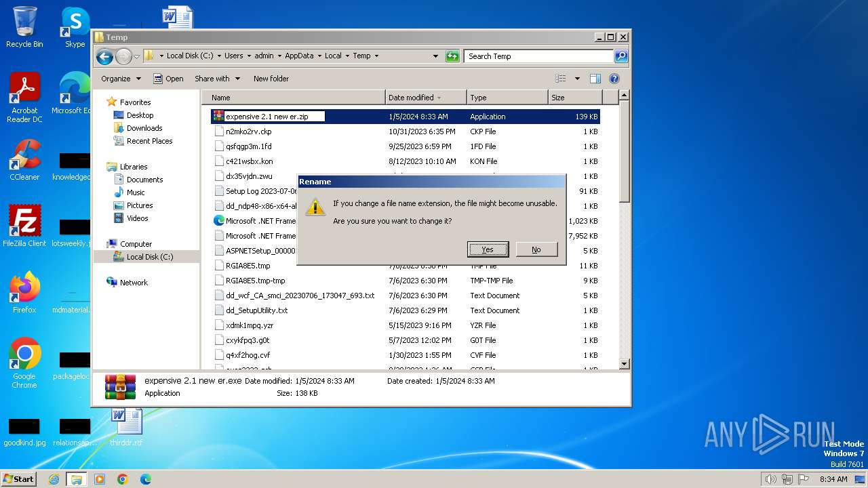
Task: Open Music library
Action: [x=136, y=192]
